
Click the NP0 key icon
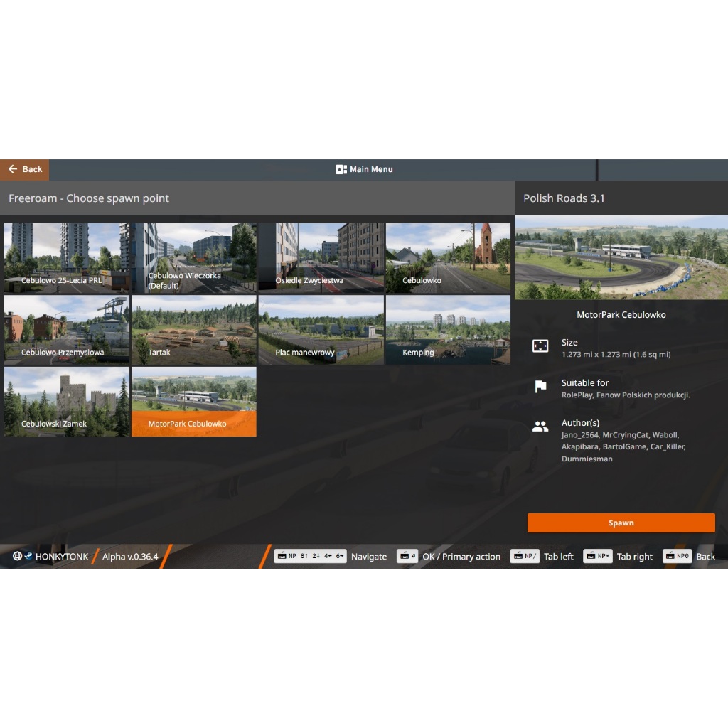(678, 556)
